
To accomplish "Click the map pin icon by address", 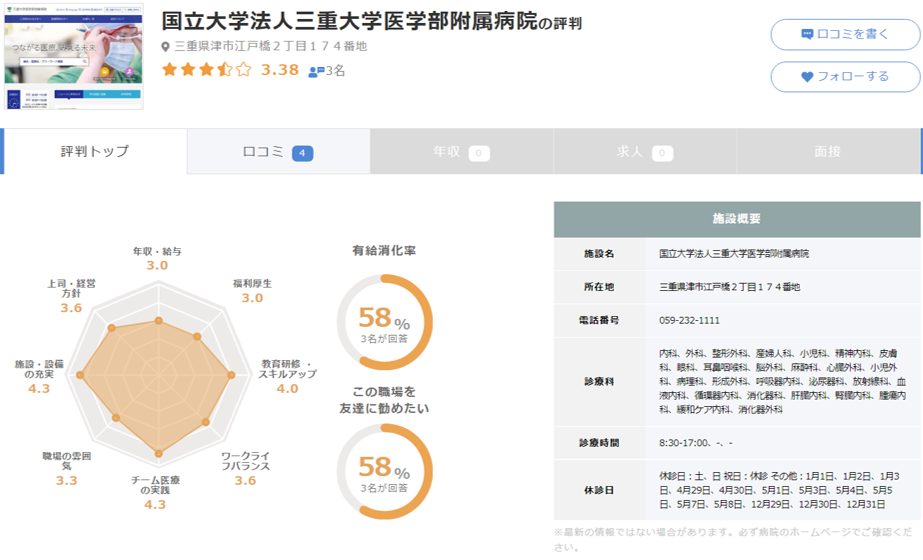I will pyautogui.click(x=166, y=47).
